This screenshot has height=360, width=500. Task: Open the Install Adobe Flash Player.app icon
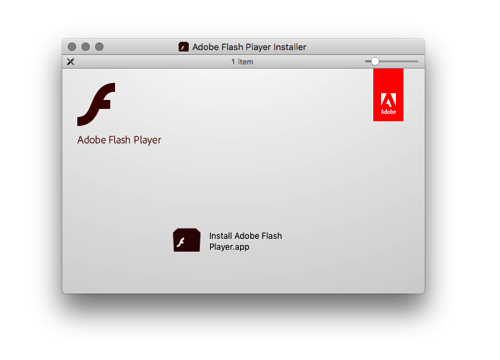(187, 240)
